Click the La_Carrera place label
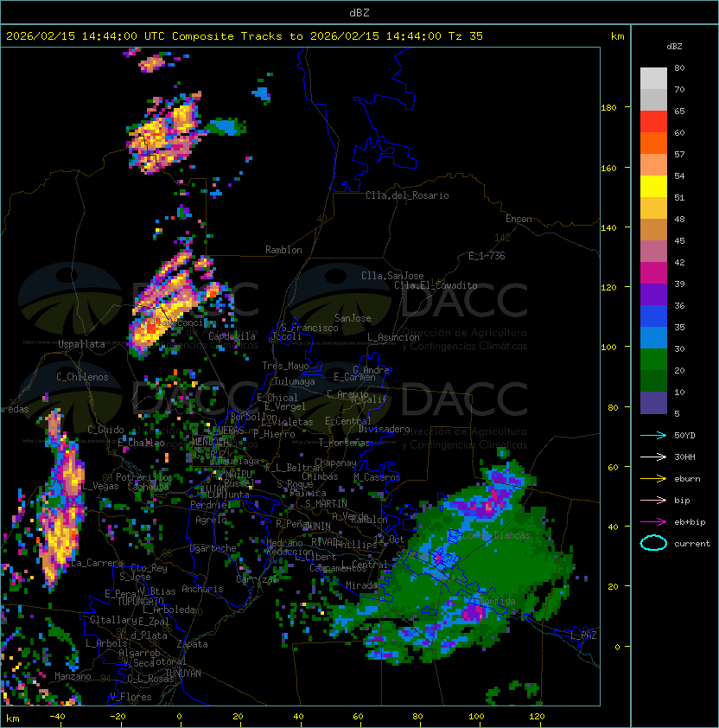719x728 pixels. point(98,563)
